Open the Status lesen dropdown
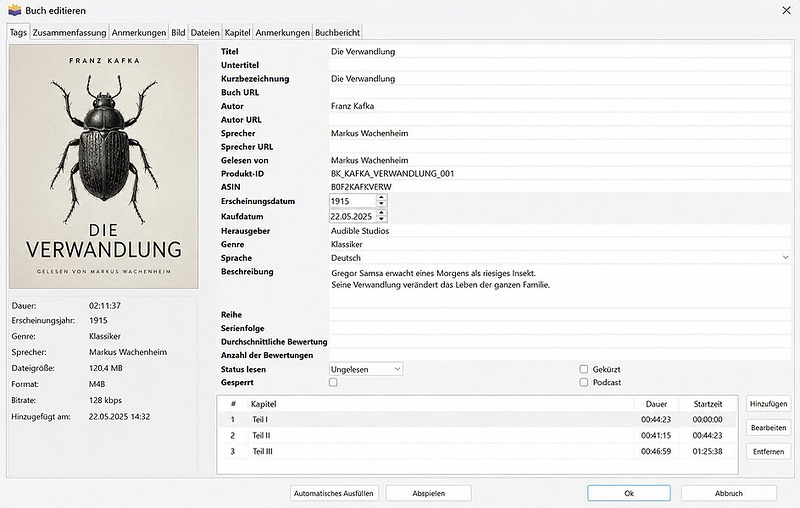The width and height of the screenshot is (800, 508). [x=366, y=369]
